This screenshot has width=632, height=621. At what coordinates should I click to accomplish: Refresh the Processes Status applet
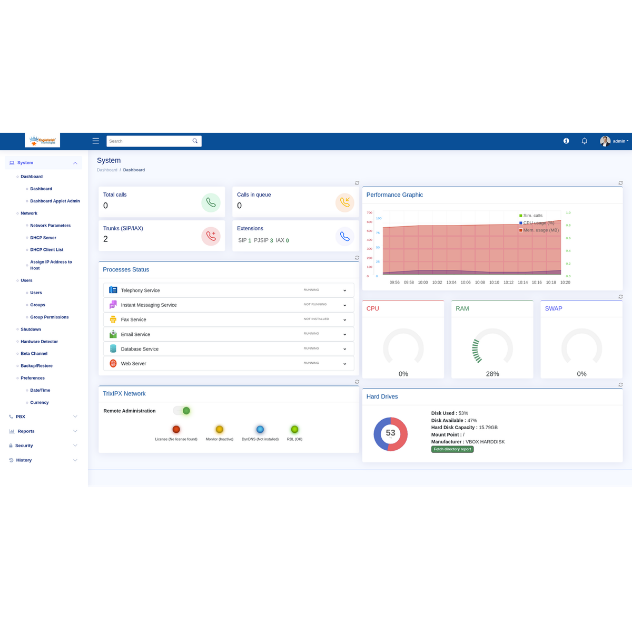coord(357,258)
